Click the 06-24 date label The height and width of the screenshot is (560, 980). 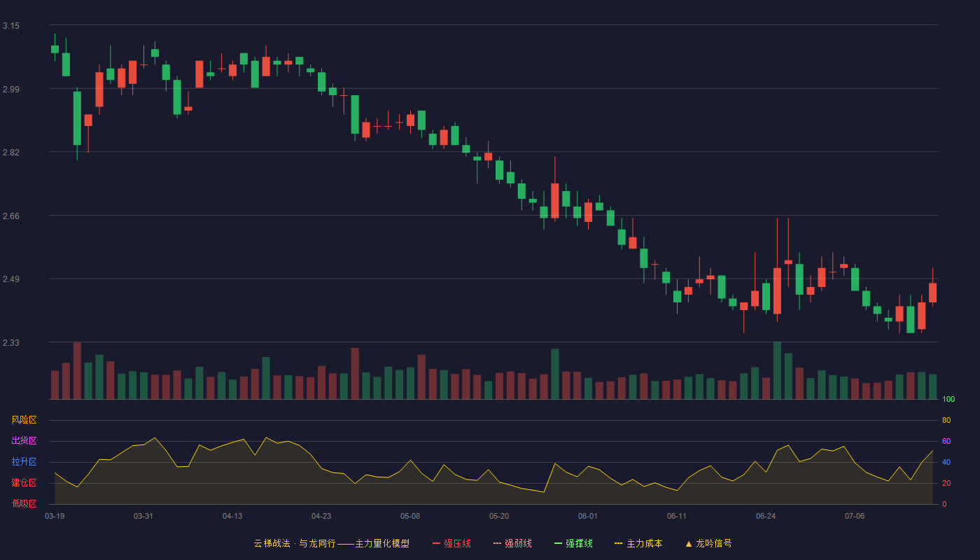[x=766, y=516]
